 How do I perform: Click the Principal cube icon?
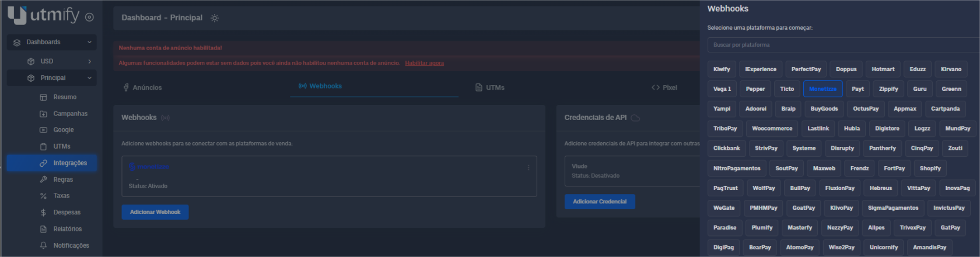[31, 78]
